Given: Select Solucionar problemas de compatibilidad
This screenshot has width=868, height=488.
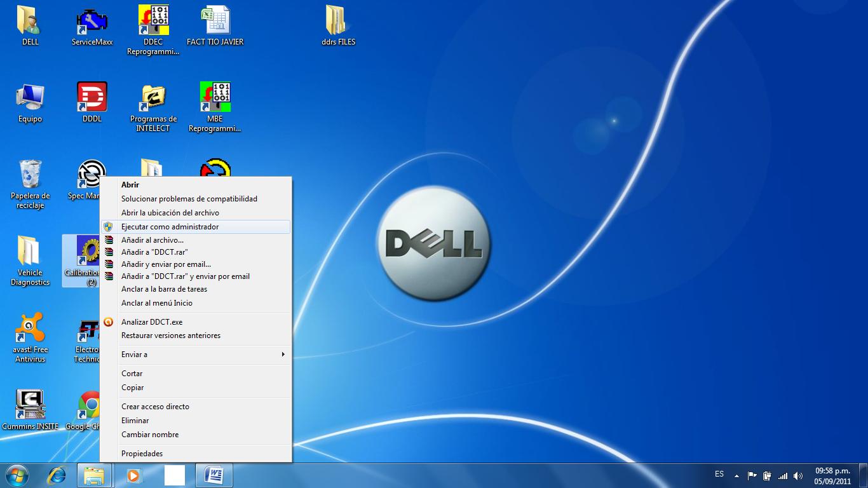Looking at the screenshot, I should 196,199.
